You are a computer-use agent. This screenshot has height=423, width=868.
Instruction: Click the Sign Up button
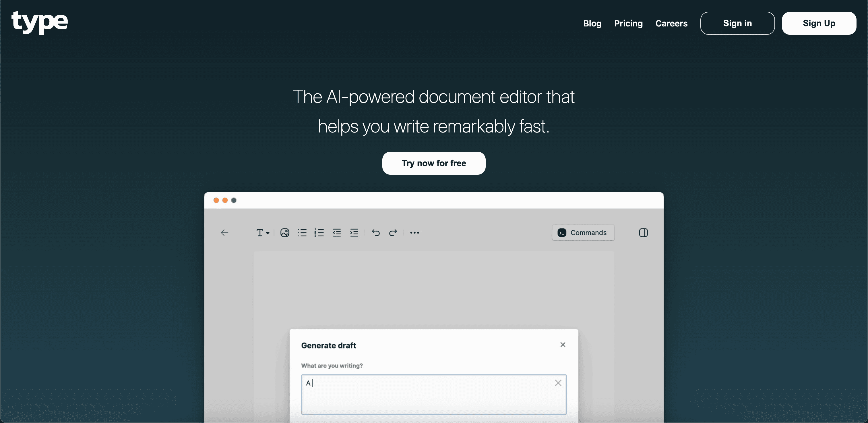point(819,23)
